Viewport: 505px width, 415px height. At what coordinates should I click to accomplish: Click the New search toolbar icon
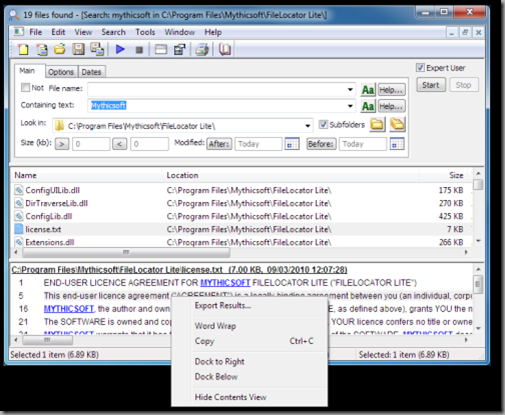[23, 50]
